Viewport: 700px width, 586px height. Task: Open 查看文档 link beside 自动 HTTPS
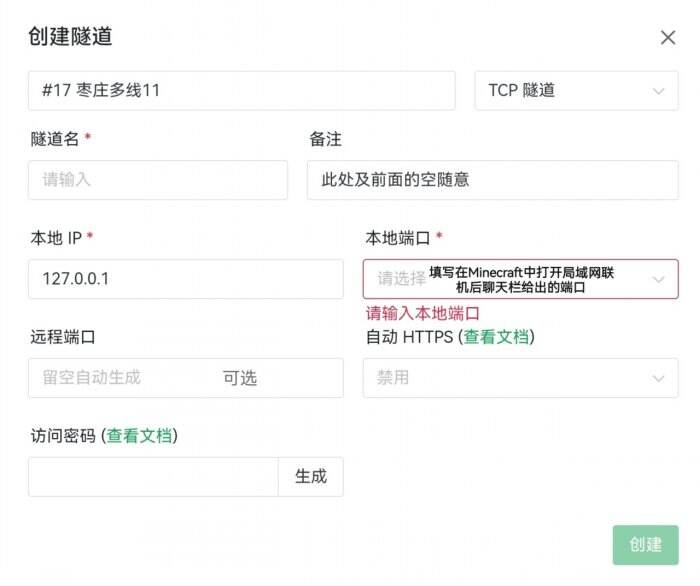[x=496, y=337]
